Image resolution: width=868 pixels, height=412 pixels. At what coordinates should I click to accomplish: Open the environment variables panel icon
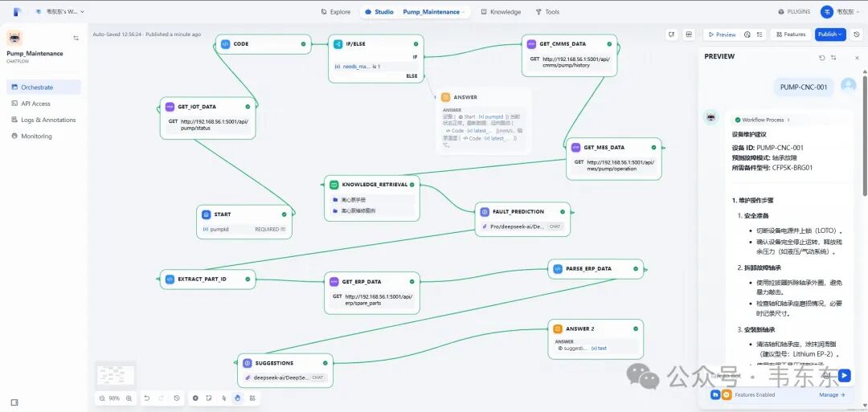point(689,35)
